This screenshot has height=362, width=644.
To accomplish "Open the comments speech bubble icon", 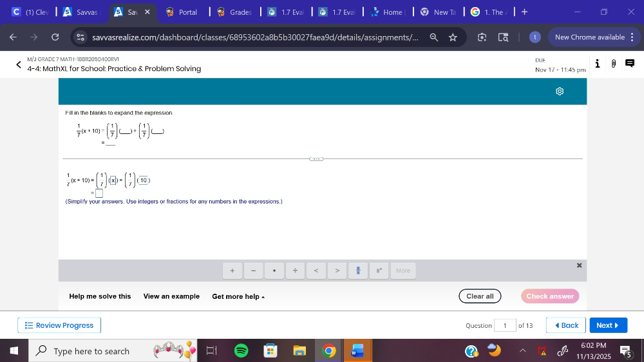I will (x=630, y=63).
